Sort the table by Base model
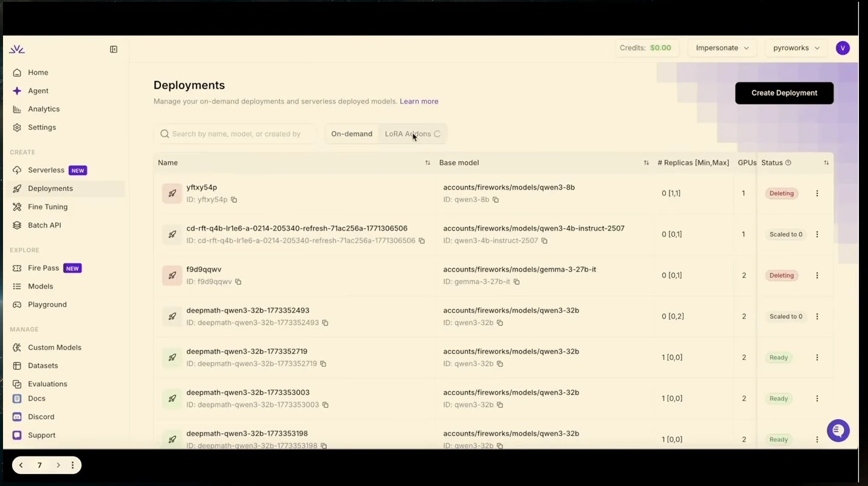The height and width of the screenshot is (486, 868). pyautogui.click(x=646, y=163)
